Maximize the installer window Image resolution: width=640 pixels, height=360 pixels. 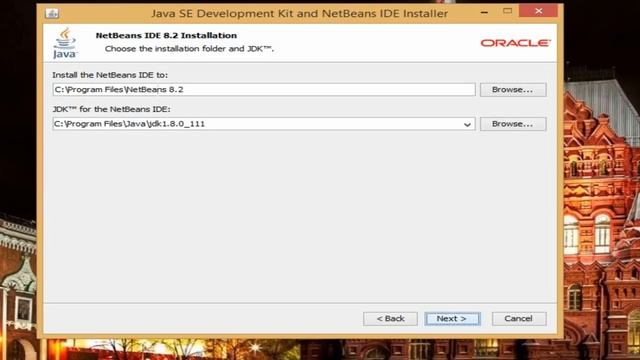[507, 11]
